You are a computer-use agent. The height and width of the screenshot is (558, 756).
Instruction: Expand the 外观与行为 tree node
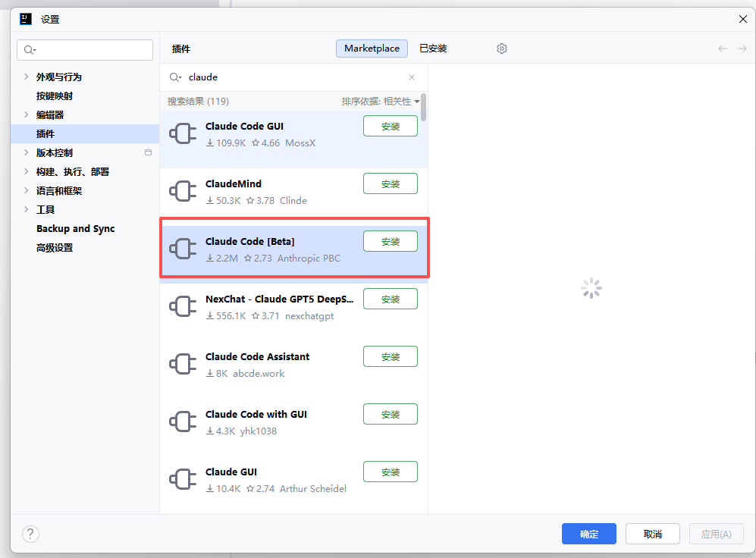click(x=27, y=77)
